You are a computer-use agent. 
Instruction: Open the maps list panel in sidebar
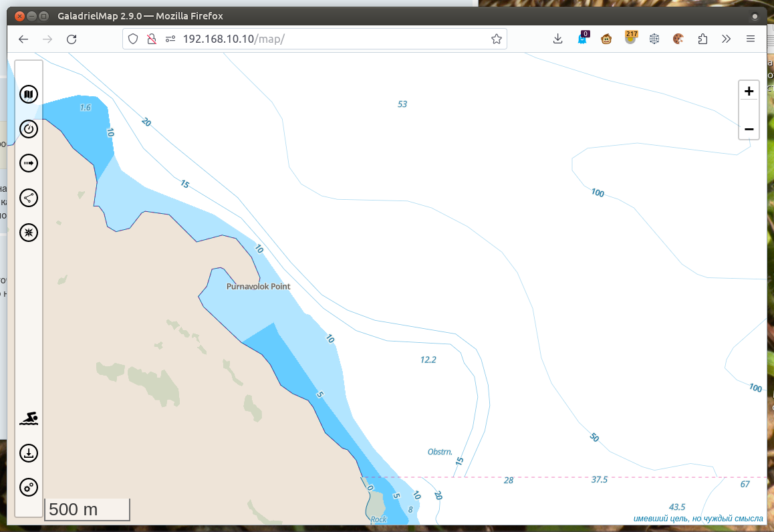pyautogui.click(x=29, y=94)
